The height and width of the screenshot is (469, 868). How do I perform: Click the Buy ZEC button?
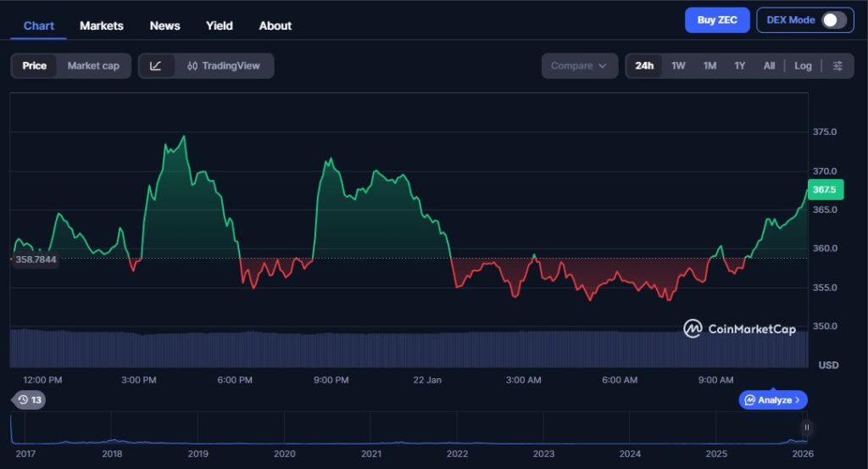tap(717, 20)
